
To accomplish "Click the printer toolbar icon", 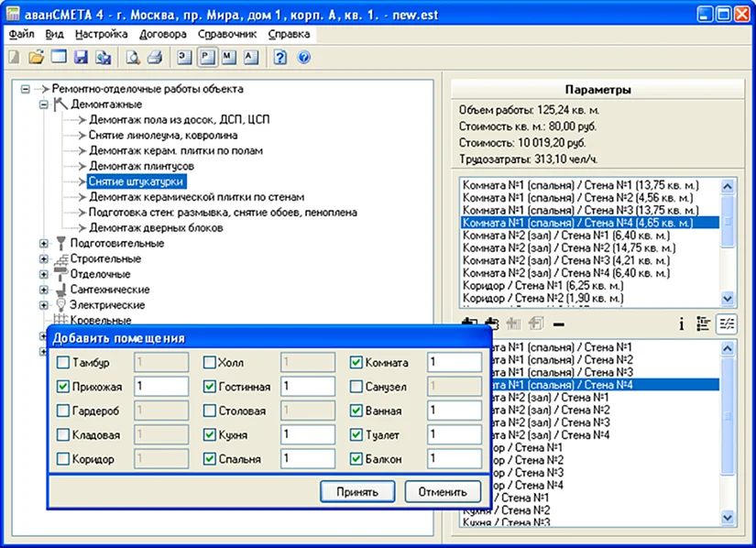I will pos(155,58).
